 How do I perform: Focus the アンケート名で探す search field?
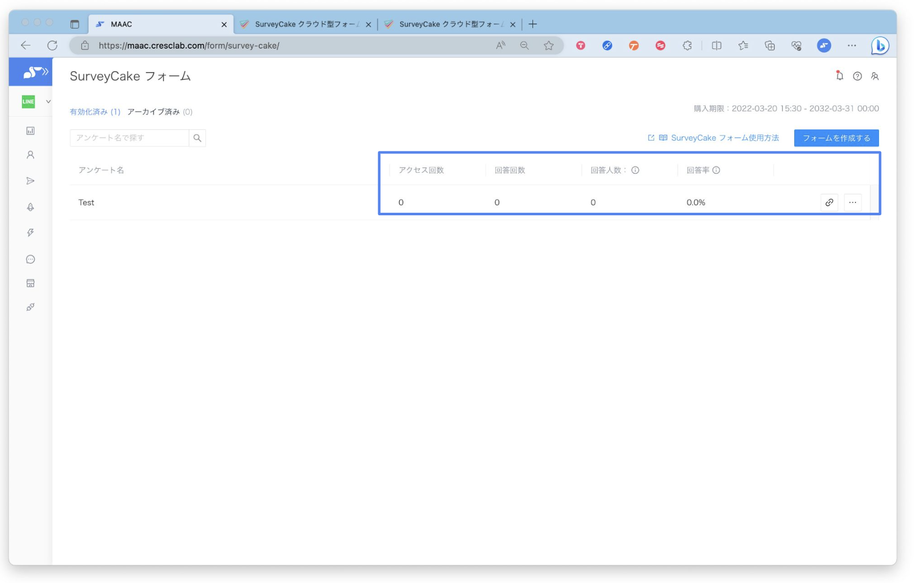click(x=129, y=138)
